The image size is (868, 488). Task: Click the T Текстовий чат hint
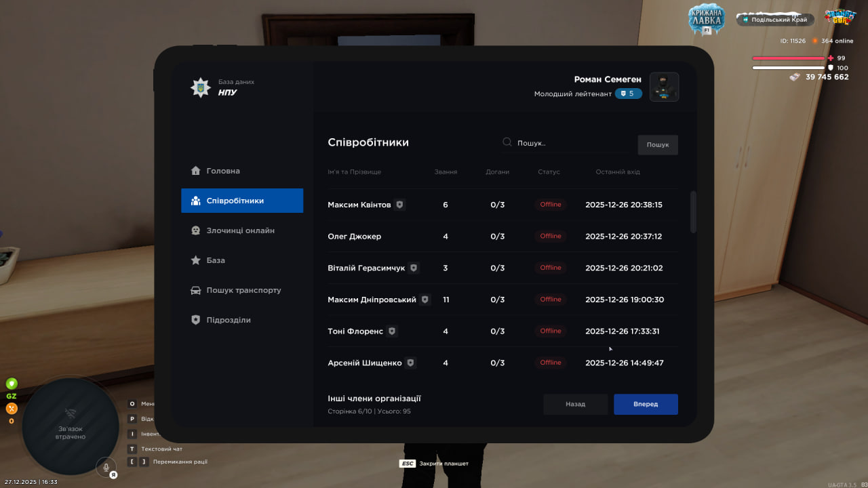[155, 449]
